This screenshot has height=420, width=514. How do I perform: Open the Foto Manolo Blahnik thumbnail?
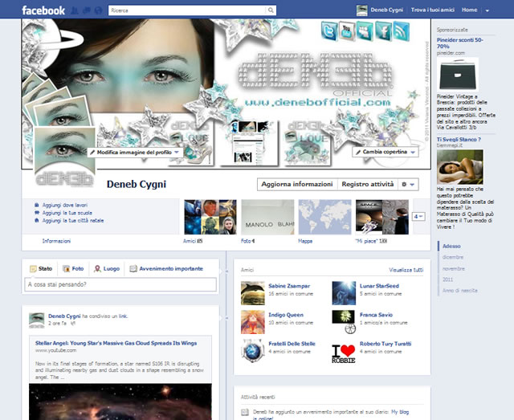point(267,217)
